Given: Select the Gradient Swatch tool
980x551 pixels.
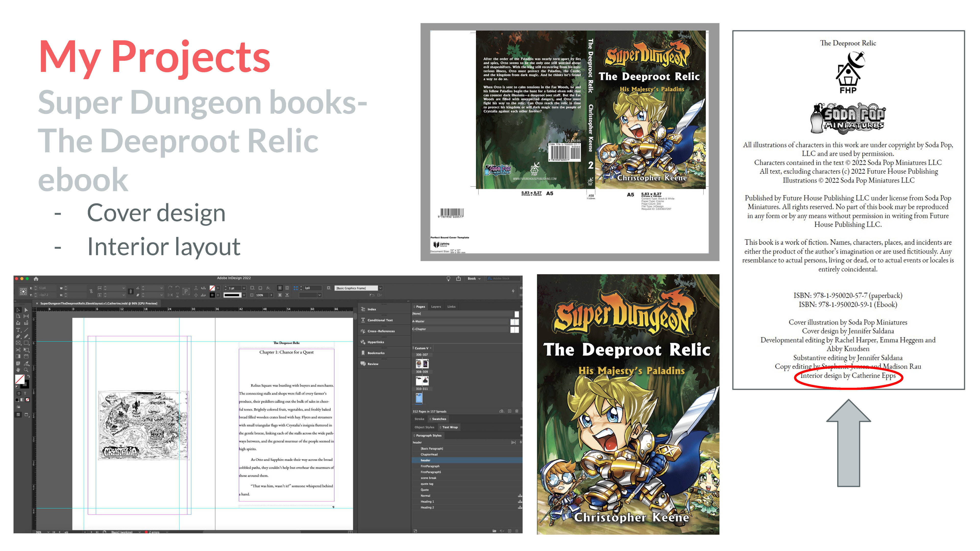Looking at the screenshot, I should (x=18, y=356).
